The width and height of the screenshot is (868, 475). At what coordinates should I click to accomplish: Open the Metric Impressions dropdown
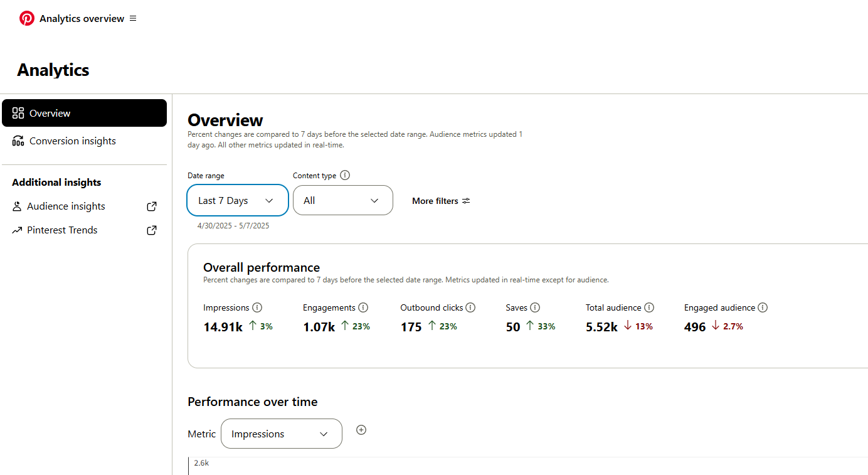pos(282,434)
